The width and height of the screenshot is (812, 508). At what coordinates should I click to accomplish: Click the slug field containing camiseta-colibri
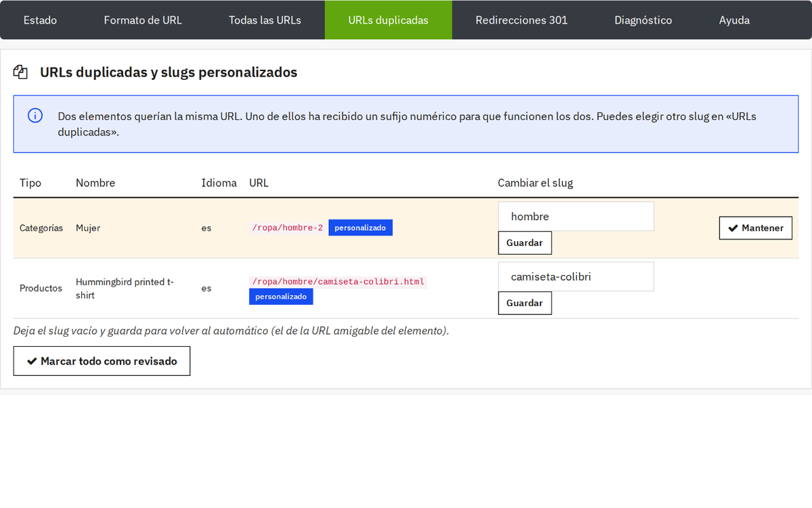point(576,276)
